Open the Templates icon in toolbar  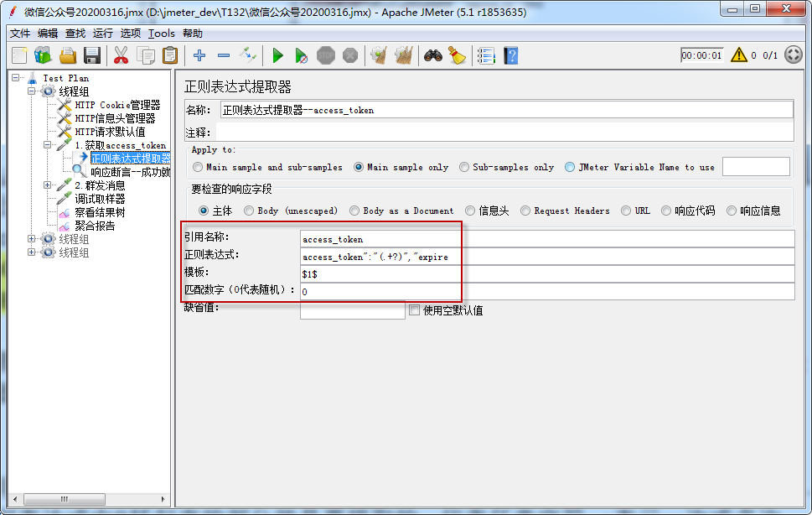pos(43,55)
